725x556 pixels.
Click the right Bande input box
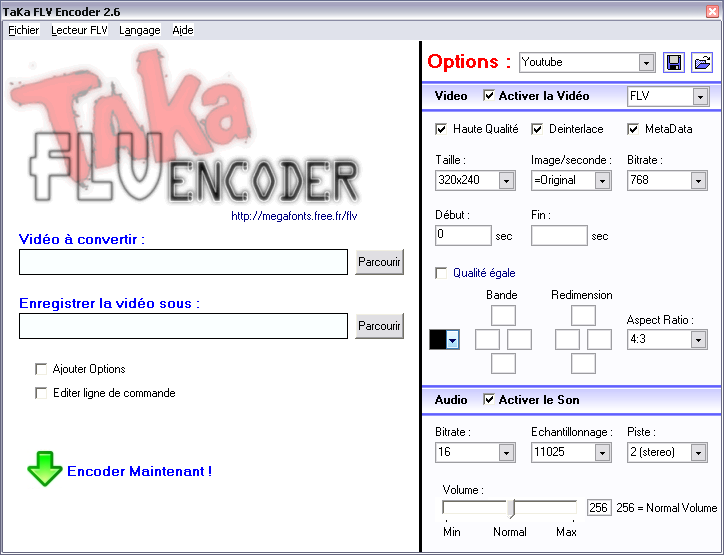(x=519, y=340)
